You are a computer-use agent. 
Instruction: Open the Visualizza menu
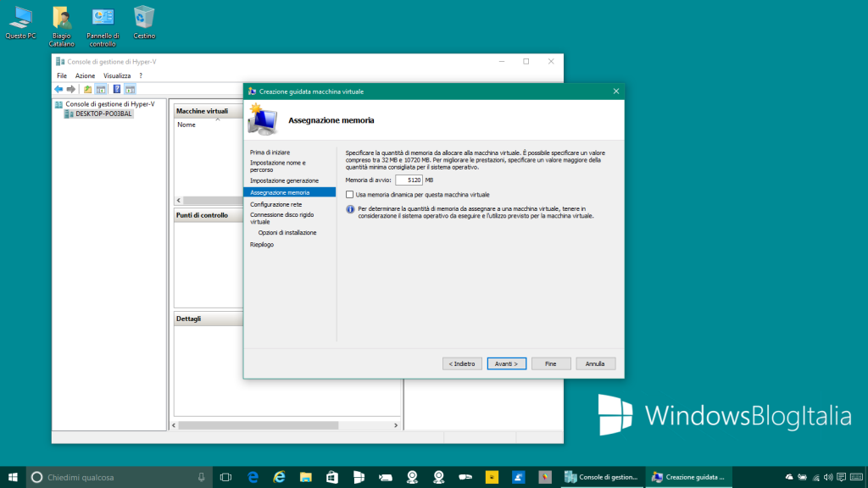117,75
